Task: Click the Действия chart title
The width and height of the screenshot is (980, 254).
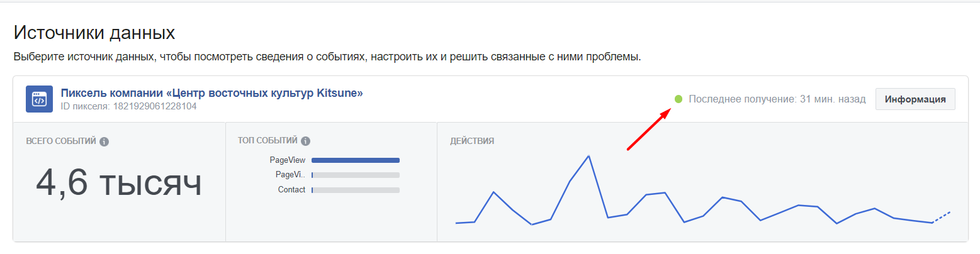Action: (472, 141)
